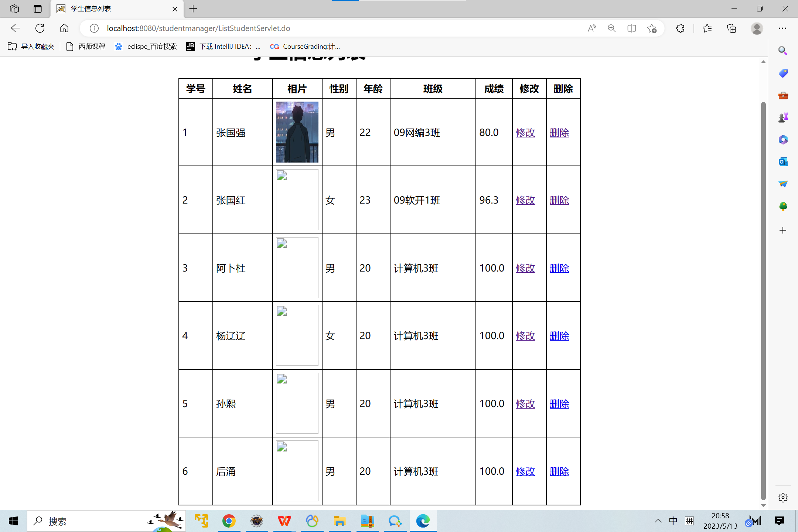Open browser Settings and more menu
The width and height of the screenshot is (798, 532).
(x=782, y=28)
